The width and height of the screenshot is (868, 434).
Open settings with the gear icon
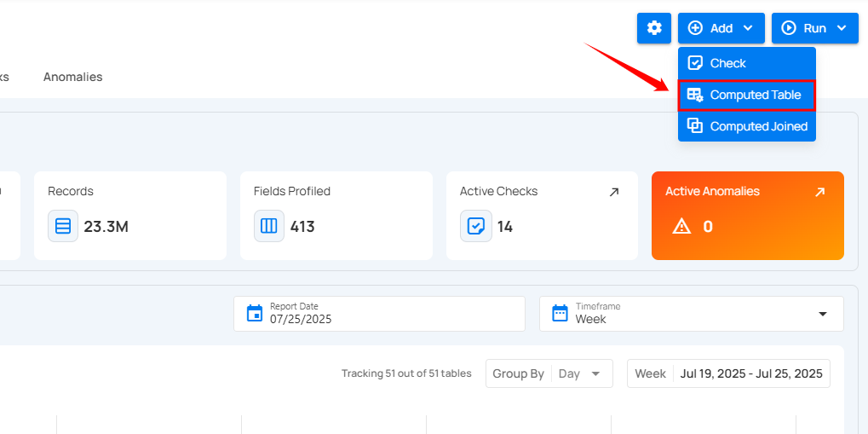[x=654, y=28]
